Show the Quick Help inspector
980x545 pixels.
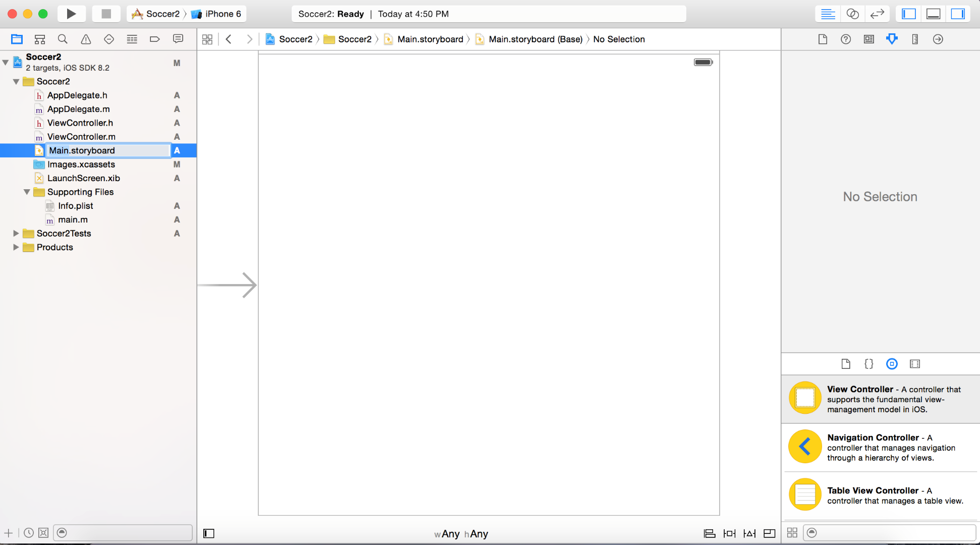(845, 39)
